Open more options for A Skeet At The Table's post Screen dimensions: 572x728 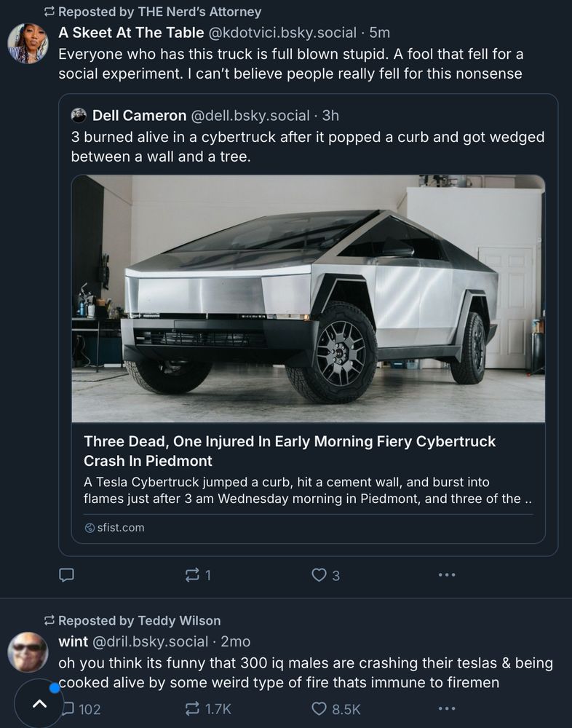446,574
